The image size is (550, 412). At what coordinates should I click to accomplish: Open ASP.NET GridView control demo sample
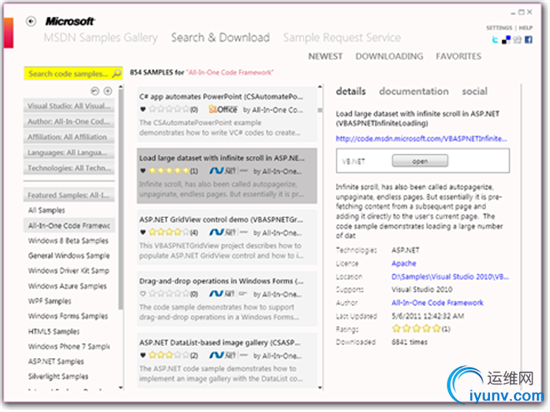tap(227, 237)
